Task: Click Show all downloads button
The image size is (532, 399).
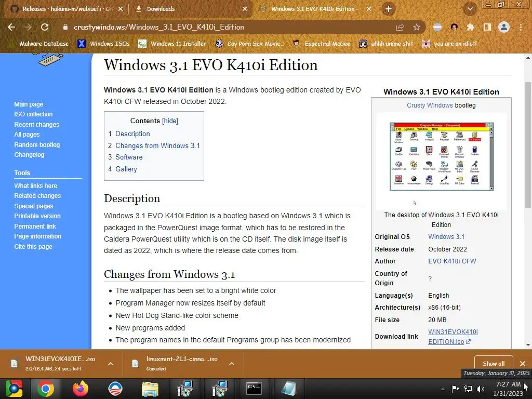Action: (x=494, y=364)
